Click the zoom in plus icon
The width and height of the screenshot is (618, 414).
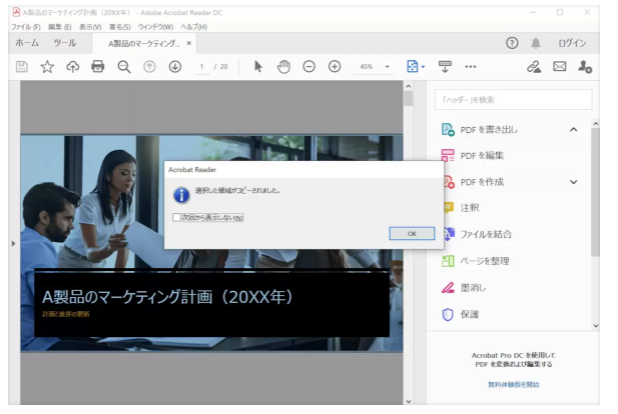tap(334, 66)
